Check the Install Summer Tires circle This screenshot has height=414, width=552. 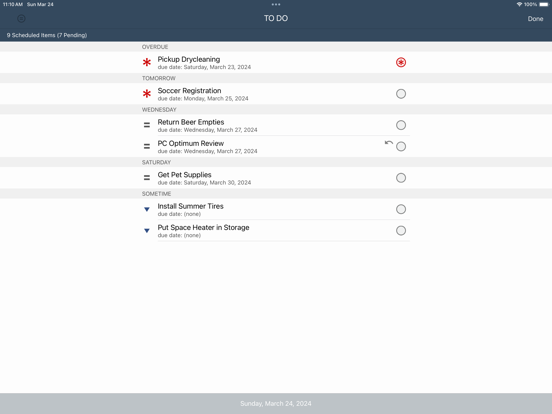coord(401,209)
